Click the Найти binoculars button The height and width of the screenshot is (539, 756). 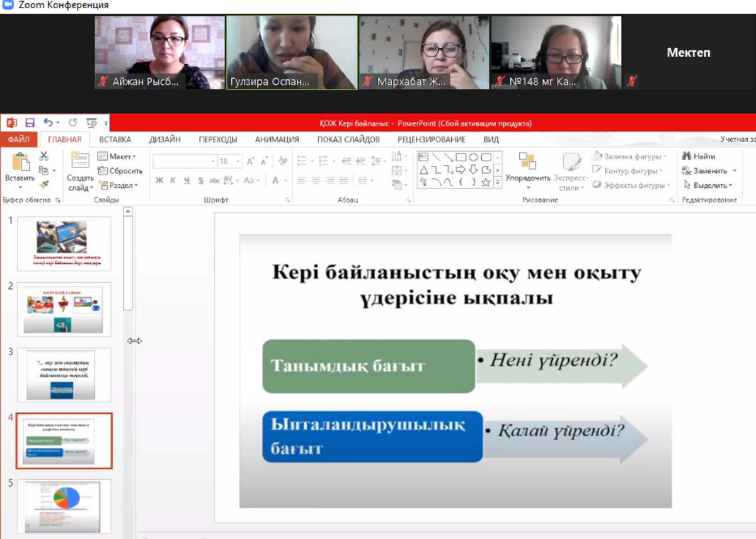tap(699, 156)
